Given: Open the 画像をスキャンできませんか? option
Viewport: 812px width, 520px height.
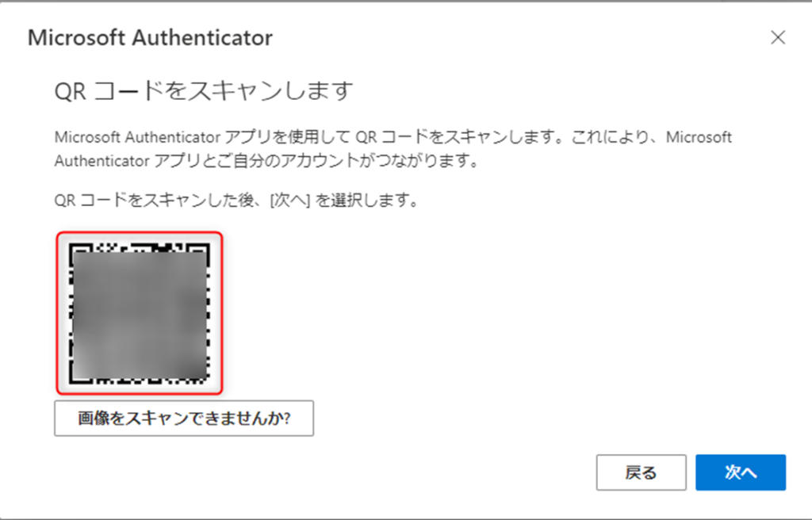Looking at the screenshot, I should [x=184, y=418].
